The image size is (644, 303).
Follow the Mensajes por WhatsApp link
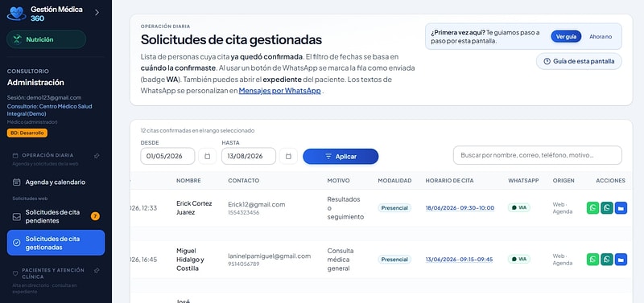coord(279,91)
